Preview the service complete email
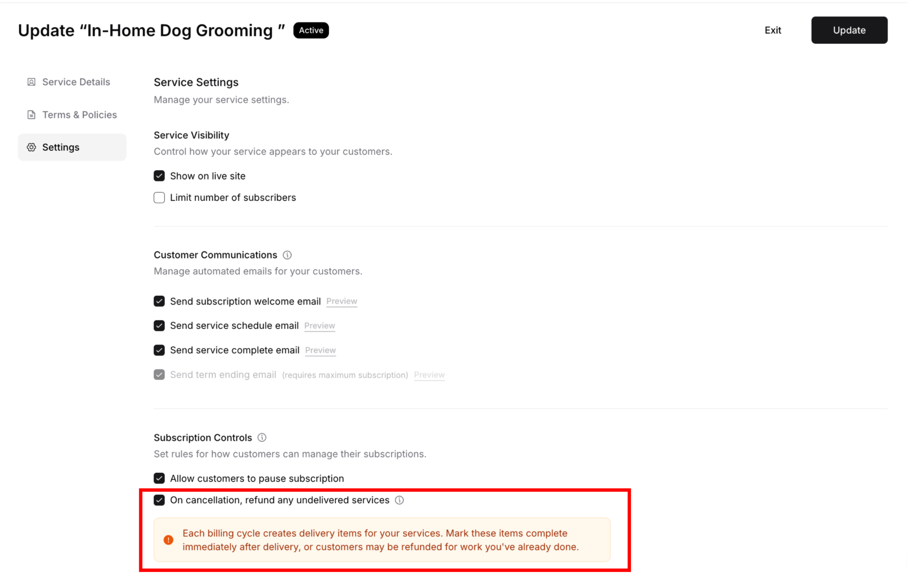This screenshot has height=588, width=908. [x=320, y=350]
